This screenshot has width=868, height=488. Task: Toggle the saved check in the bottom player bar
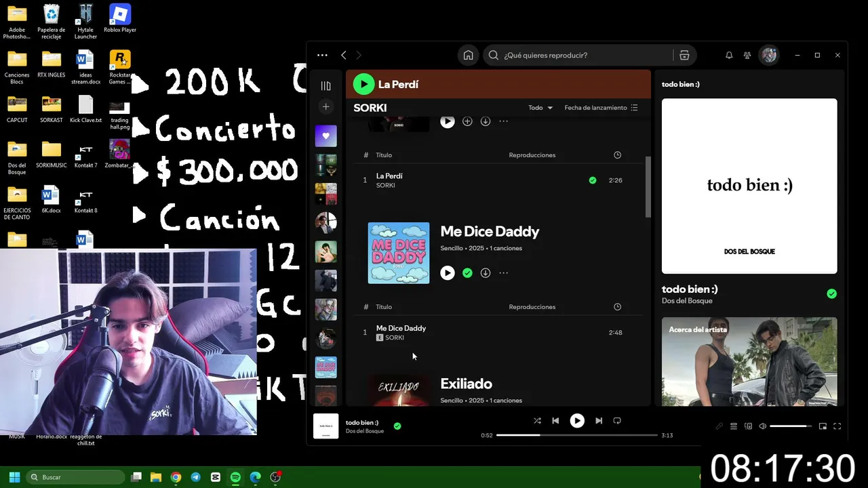(x=397, y=426)
